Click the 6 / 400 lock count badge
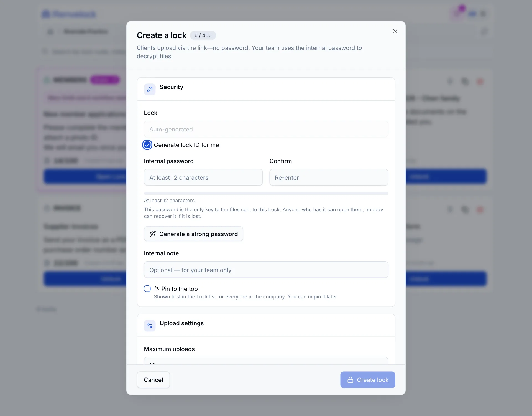532x416 pixels. pyautogui.click(x=203, y=35)
